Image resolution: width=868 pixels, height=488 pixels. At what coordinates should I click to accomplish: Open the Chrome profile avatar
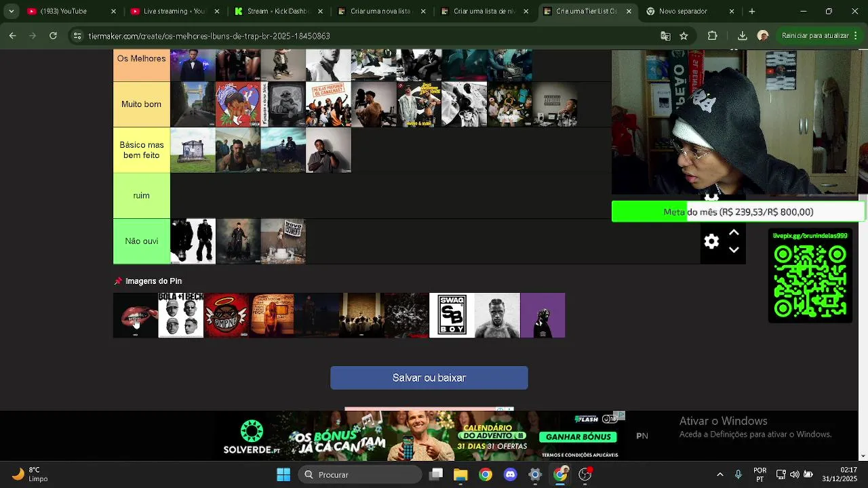[763, 36]
